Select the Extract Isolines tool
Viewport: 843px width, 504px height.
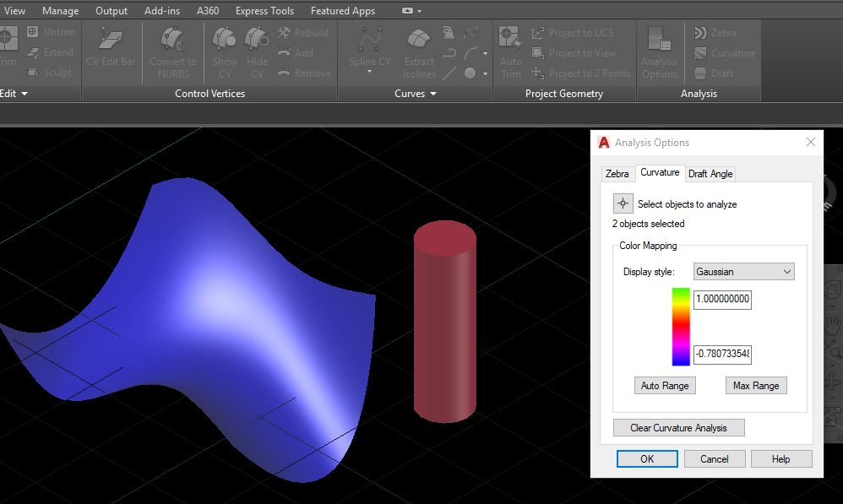(418, 52)
